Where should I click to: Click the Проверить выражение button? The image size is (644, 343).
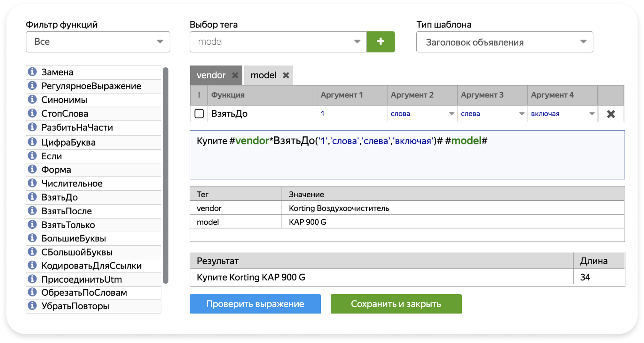[255, 304]
